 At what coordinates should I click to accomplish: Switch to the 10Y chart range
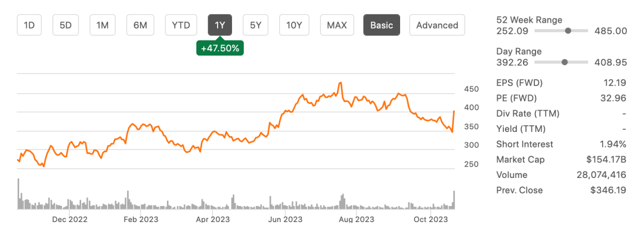(294, 25)
